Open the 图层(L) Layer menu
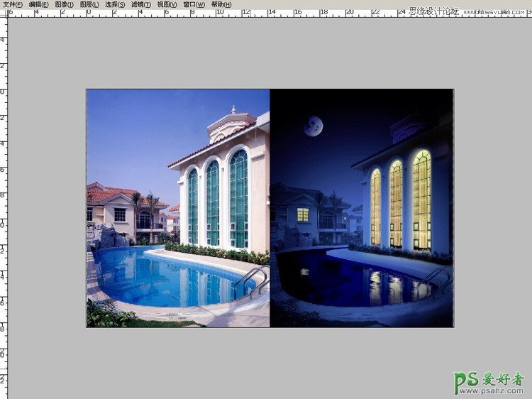532x399 pixels. [90, 4]
